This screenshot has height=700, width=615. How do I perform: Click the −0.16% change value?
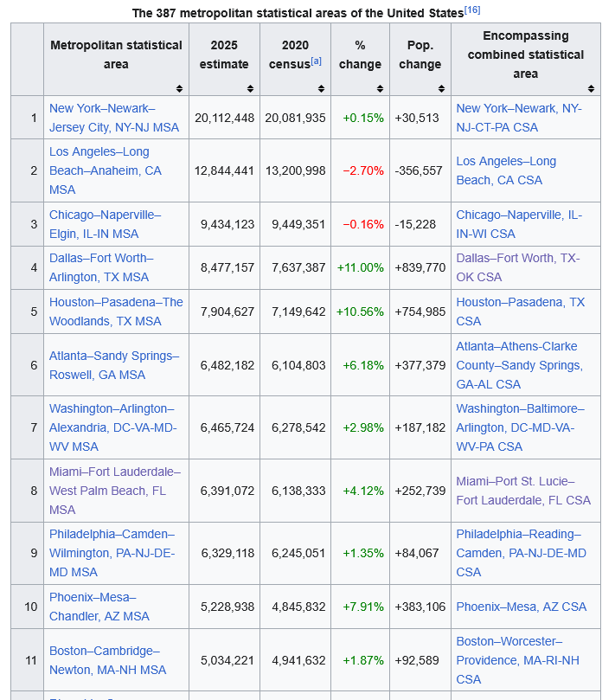(x=363, y=224)
